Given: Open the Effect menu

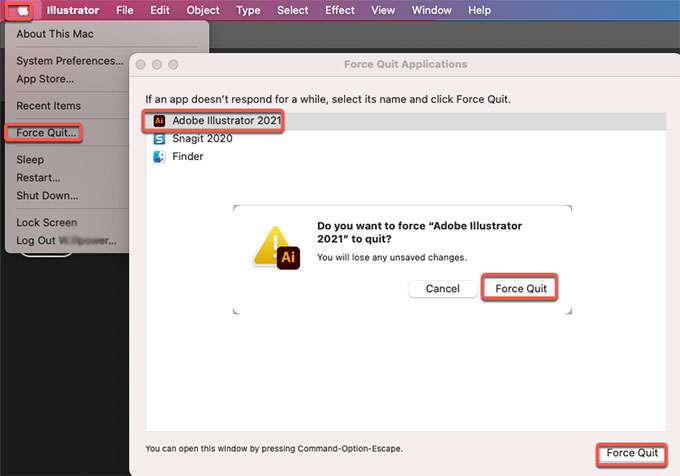Looking at the screenshot, I should [x=340, y=10].
